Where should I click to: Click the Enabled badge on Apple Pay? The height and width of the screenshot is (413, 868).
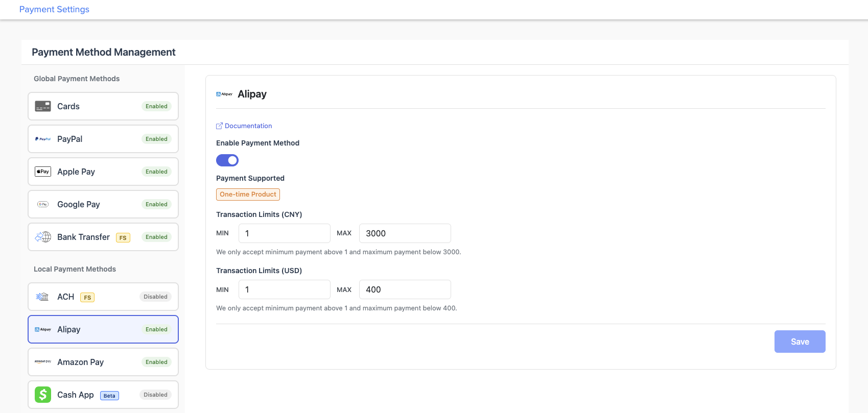(x=156, y=172)
